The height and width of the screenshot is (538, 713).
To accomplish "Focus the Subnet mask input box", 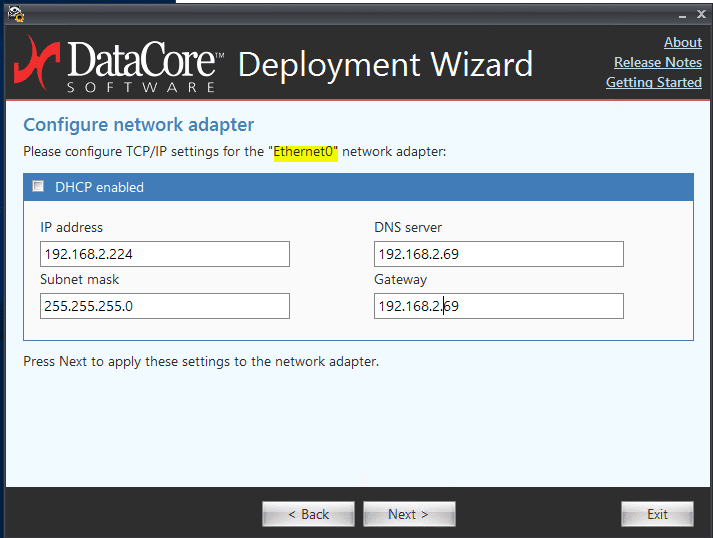I will [165, 306].
